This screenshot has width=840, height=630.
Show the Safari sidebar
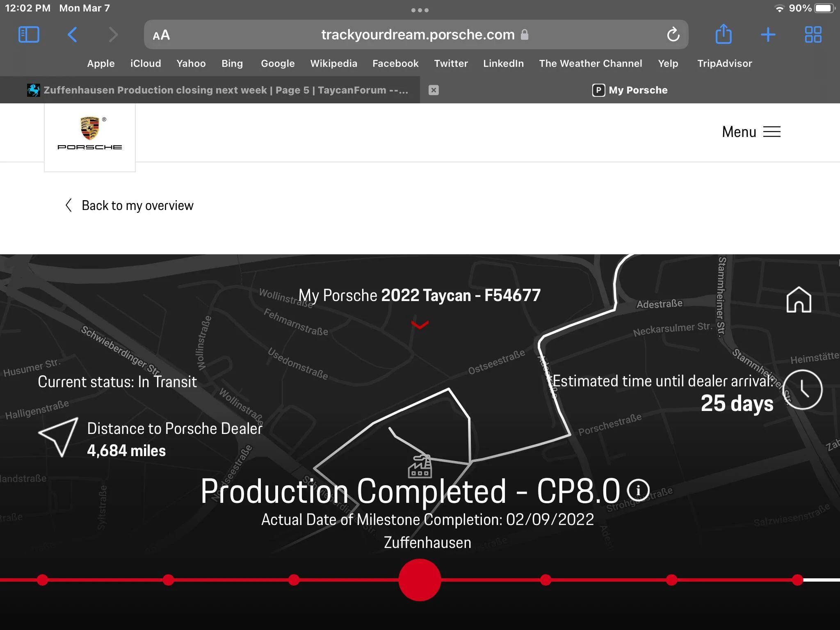(x=29, y=35)
